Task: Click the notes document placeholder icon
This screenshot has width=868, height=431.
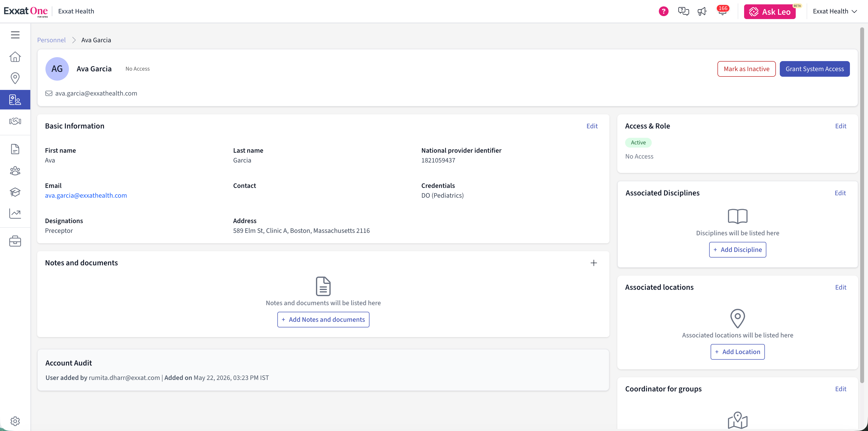Action: pyautogui.click(x=323, y=286)
